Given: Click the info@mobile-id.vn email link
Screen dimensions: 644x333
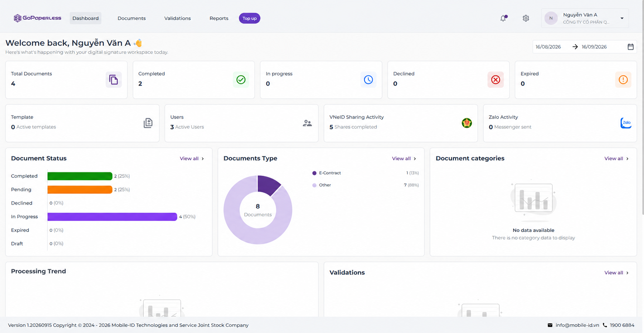Looking at the screenshot, I should [x=577, y=325].
